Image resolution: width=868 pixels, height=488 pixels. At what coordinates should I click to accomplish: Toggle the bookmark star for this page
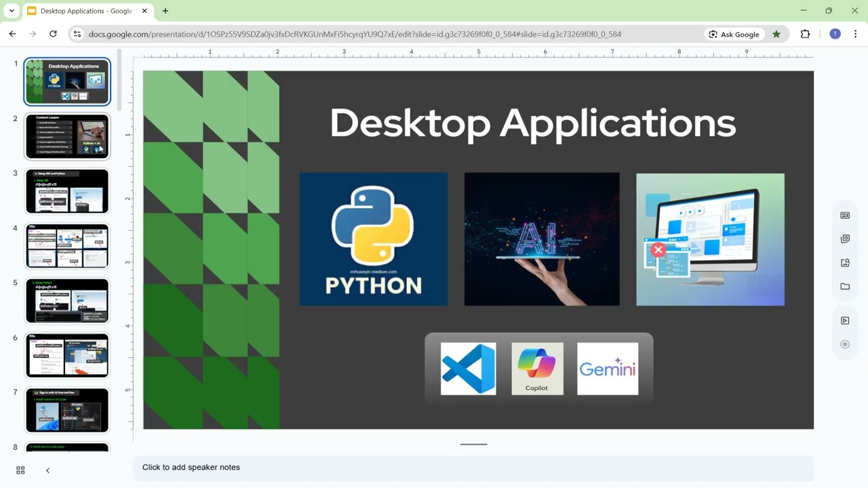pyautogui.click(x=776, y=34)
